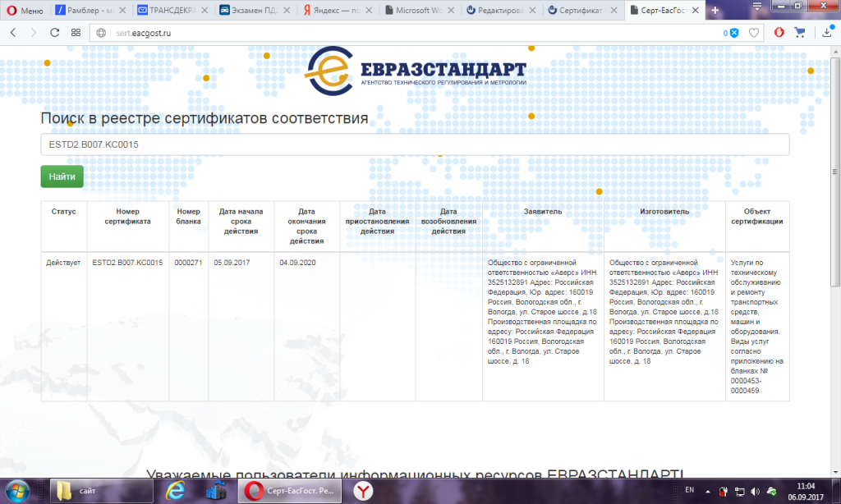Switch to the Экзамен ПДД tab

coord(249,10)
